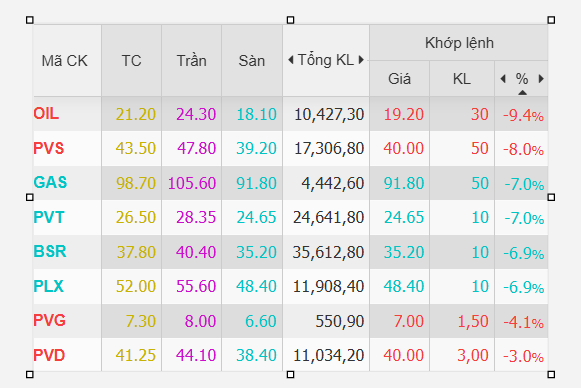Screen dimensions: 581x388
Task: Open the BSR stock symbol
Action: tap(50, 251)
